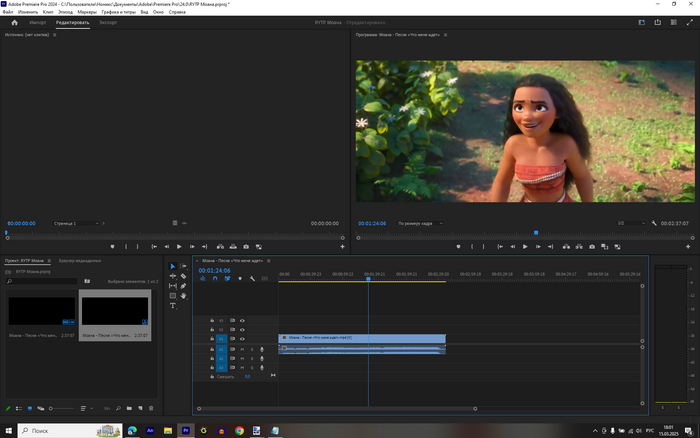
Task: Enable voice-over record on A1 track
Action: (x=262, y=350)
